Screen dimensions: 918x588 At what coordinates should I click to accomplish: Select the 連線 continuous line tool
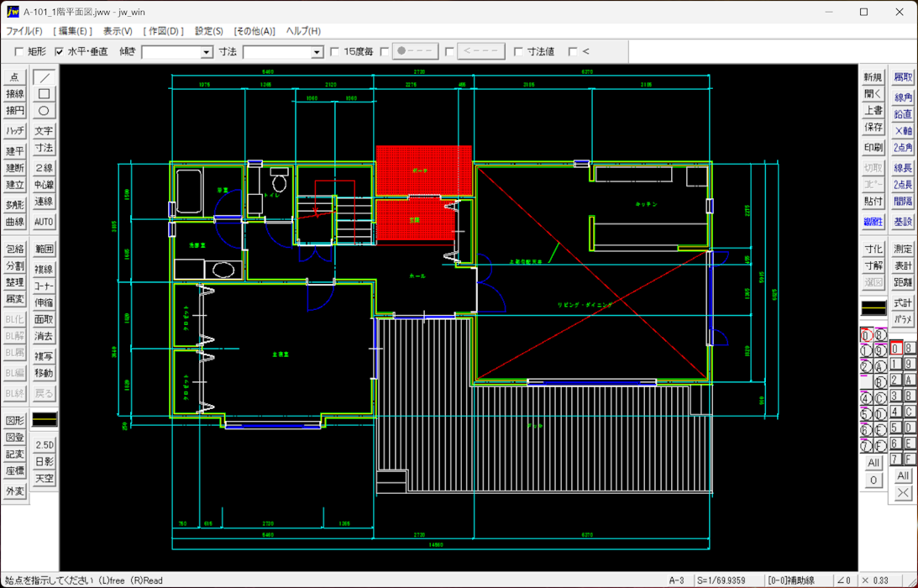coord(44,202)
